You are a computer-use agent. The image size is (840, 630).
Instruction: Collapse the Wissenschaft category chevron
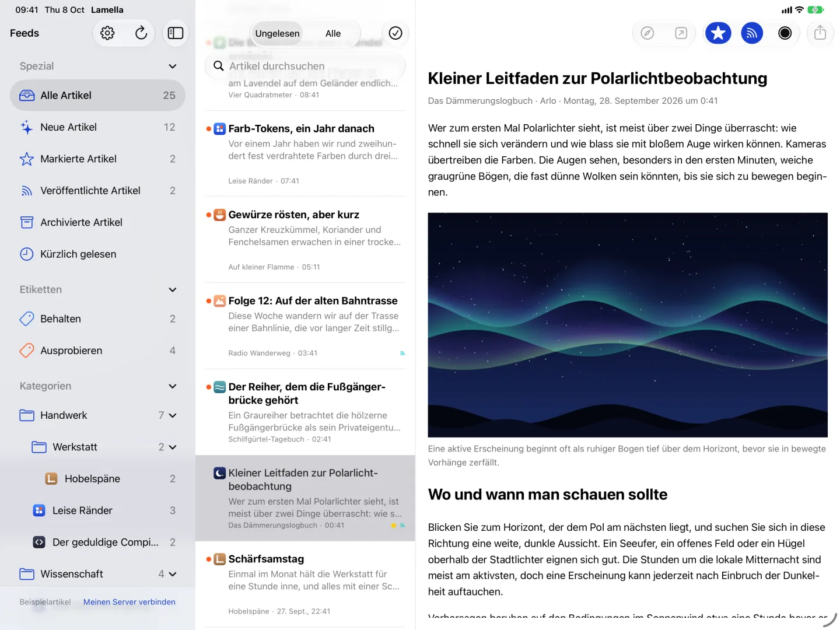pyautogui.click(x=173, y=574)
